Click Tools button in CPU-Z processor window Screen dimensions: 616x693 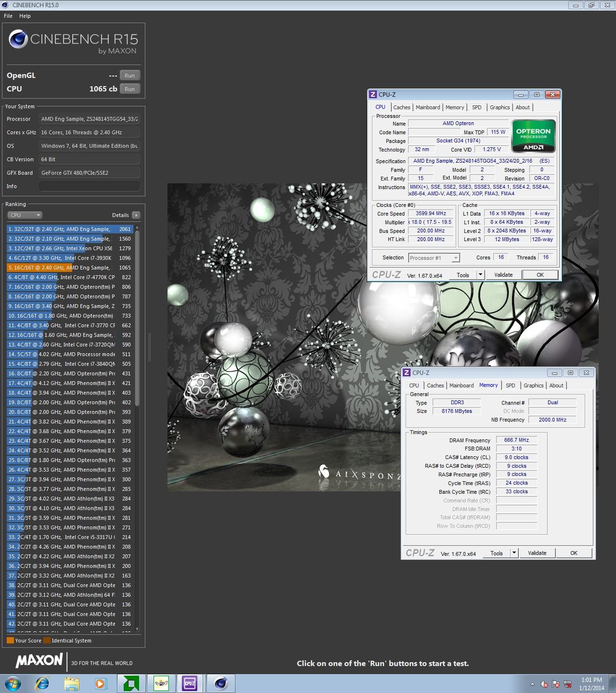463,275
